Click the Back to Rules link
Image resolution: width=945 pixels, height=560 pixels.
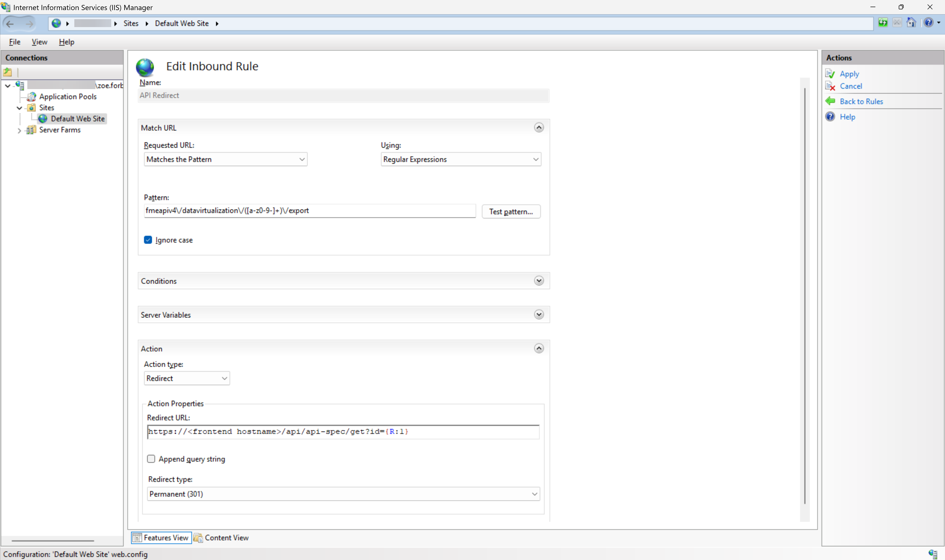tap(862, 102)
